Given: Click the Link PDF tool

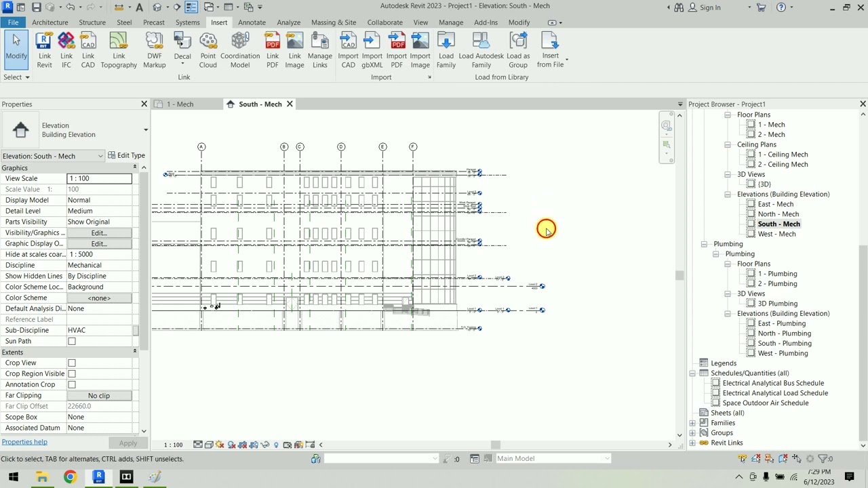Looking at the screenshot, I should coord(272,49).
